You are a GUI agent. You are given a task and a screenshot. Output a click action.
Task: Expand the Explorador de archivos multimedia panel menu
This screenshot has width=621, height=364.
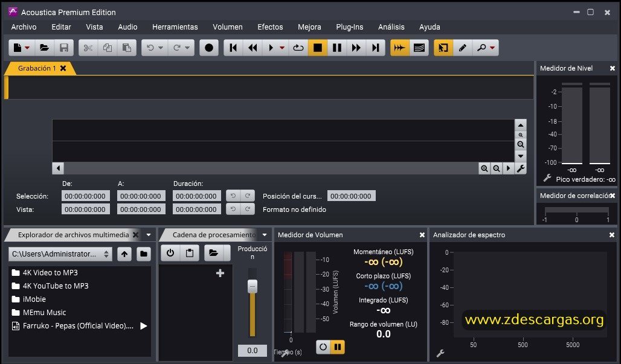149,235
